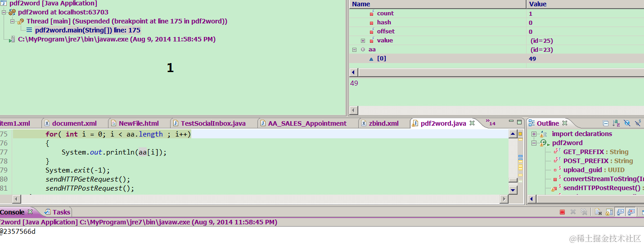
Task: Open the TestSocialInbox.java tab
Action: coord(209,123)
